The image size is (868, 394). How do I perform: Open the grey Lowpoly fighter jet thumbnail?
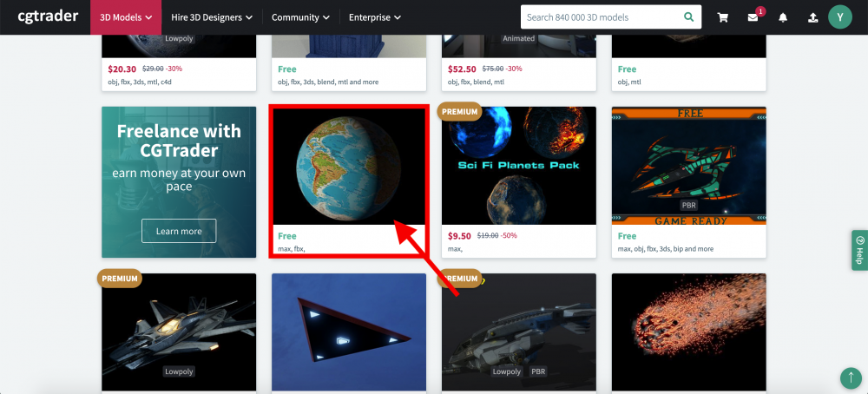179,332
